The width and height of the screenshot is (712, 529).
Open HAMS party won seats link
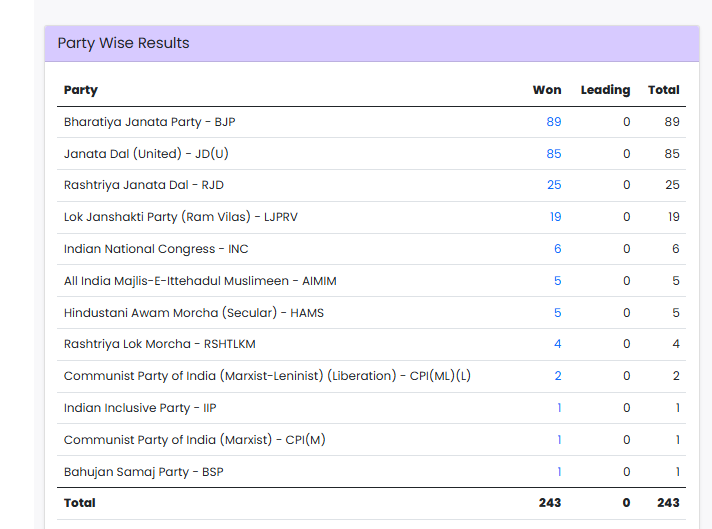point(557,313)
